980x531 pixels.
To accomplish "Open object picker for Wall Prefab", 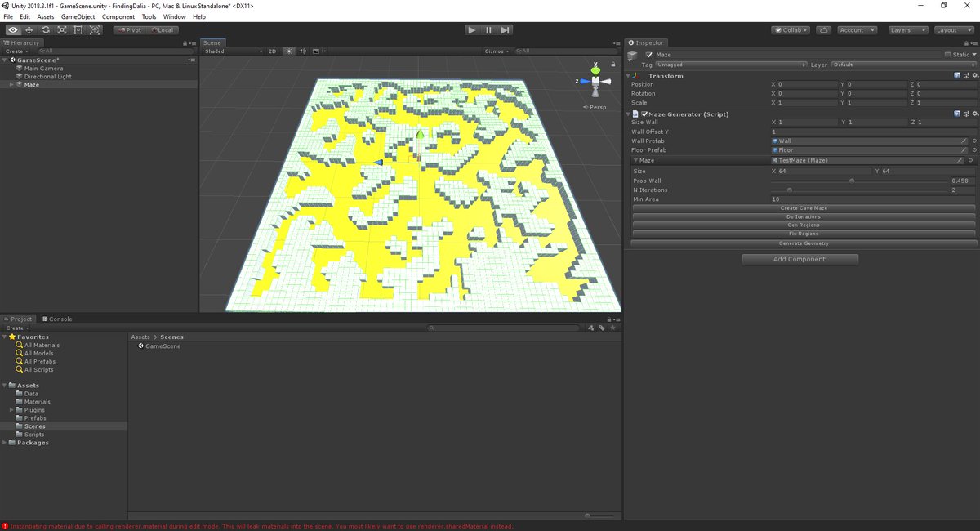I will pyautogui.click(x=973, y=141).
